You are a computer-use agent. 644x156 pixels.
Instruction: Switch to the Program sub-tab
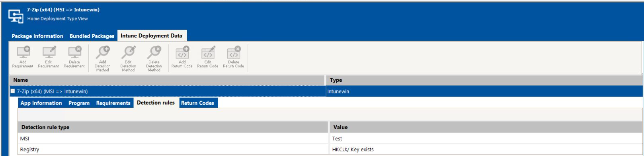79,103
